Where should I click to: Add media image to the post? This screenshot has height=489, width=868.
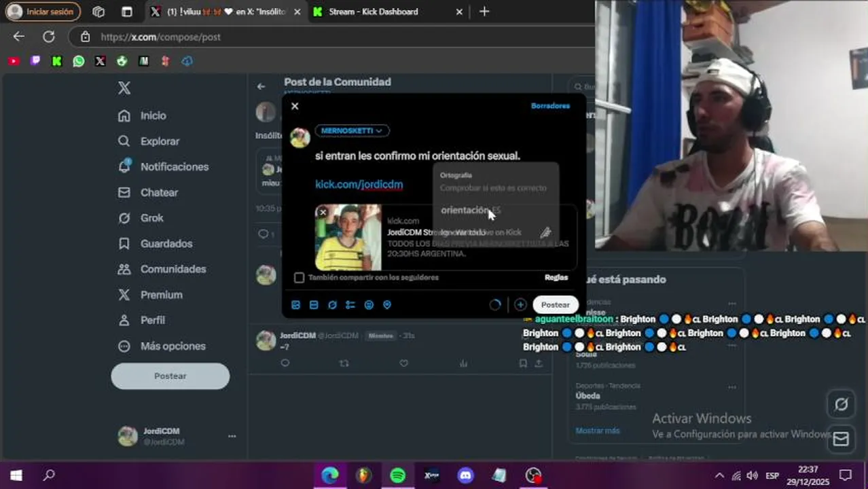tap(295, 305)
